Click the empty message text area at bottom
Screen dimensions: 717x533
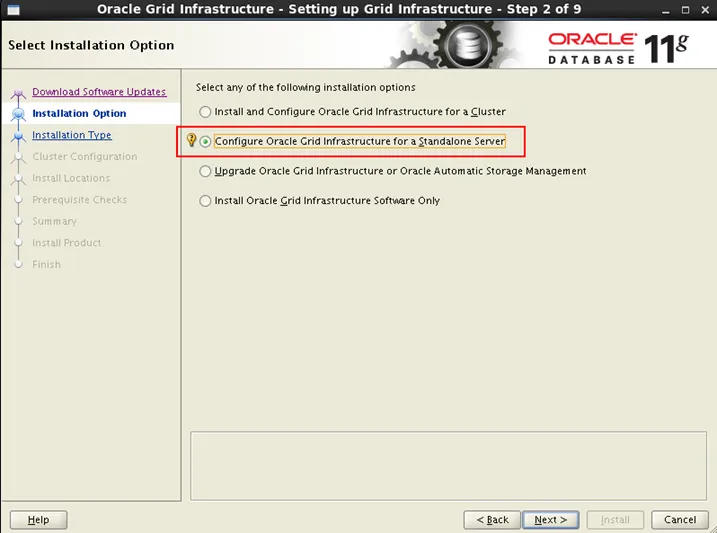tap(449, 466)
